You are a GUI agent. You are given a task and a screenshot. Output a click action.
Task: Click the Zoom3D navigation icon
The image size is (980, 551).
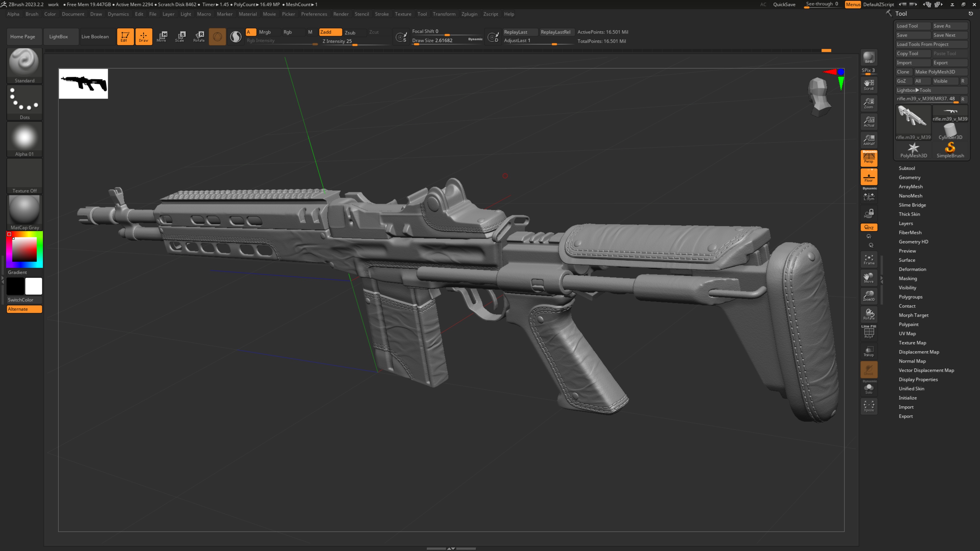(869, 296)
